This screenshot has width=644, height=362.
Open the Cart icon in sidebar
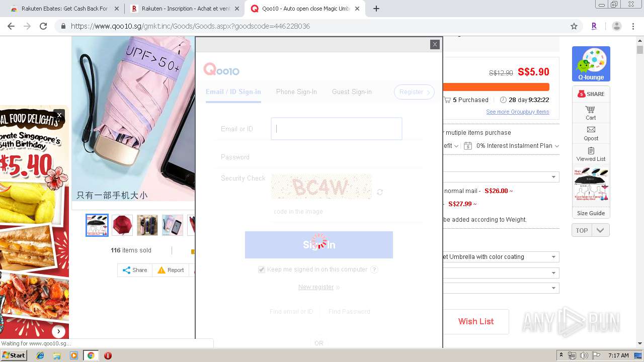pos(591,113)
